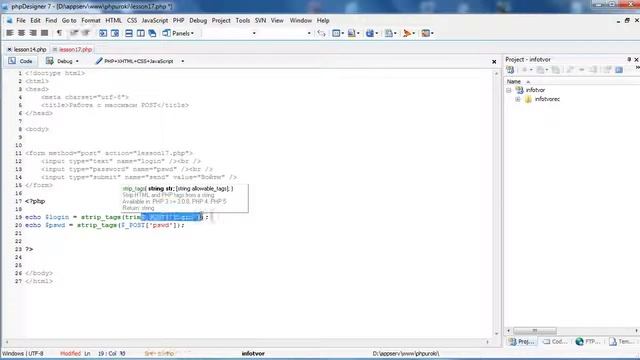The height and width of the screenshot is (360, 640).
Task: Click code line 17 with <?php
Action: point(35,201)
